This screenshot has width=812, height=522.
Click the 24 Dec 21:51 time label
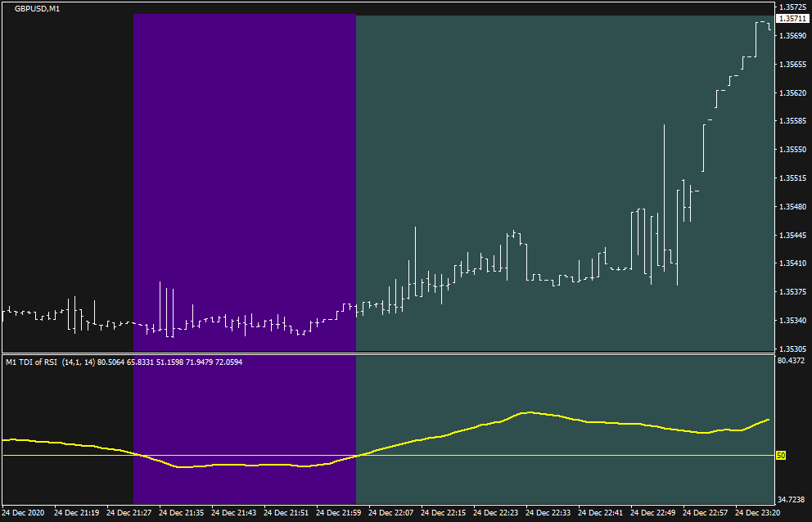[x=286, y=513]
